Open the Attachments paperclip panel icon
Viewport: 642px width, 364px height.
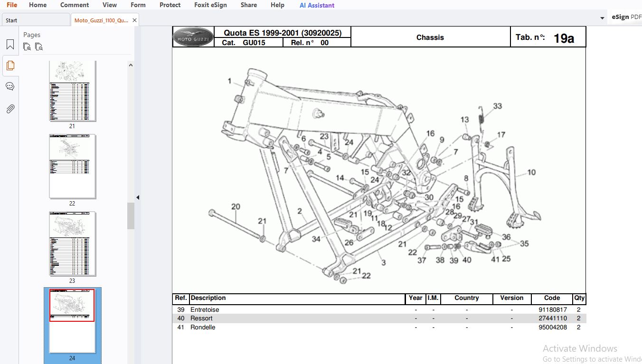pos(10,109)
